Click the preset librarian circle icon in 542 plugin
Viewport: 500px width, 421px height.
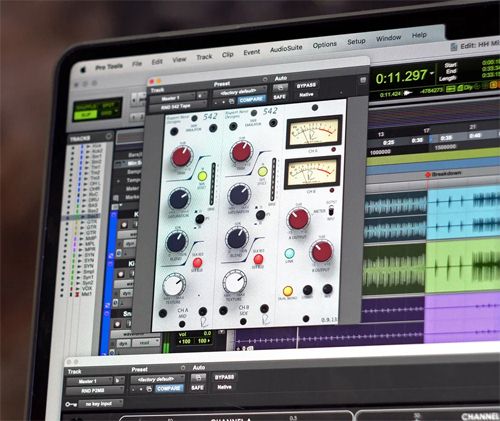click(x=265, y=79)
